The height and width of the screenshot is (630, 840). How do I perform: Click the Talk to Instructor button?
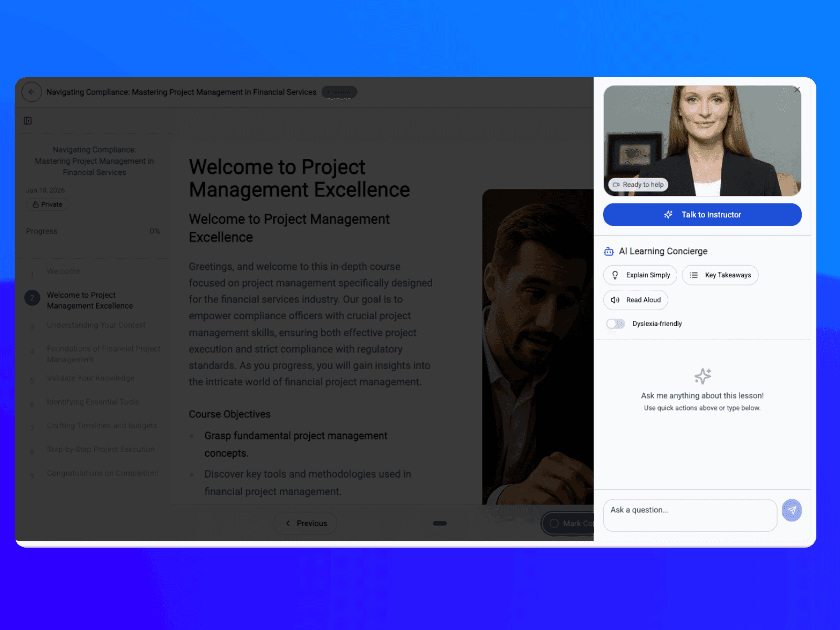click(702, 215)
